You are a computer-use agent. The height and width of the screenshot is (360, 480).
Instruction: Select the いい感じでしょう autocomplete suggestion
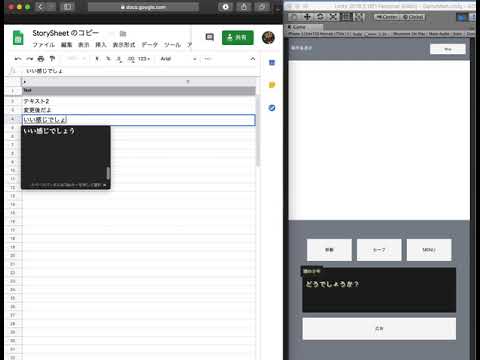coord(49,131)
